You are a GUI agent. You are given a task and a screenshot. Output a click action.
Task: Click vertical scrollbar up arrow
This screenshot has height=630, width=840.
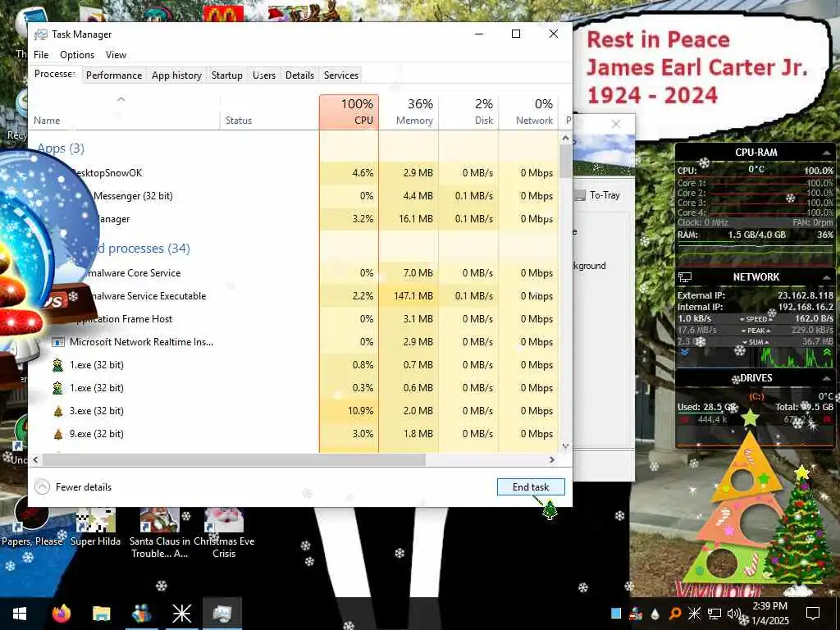(566, 138)
